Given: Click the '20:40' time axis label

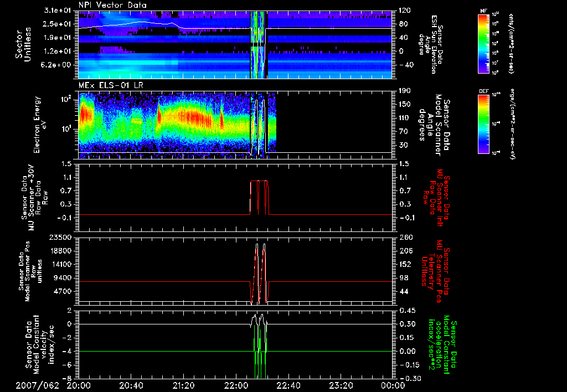Looking at the screenshot, I should coord(131,385).
